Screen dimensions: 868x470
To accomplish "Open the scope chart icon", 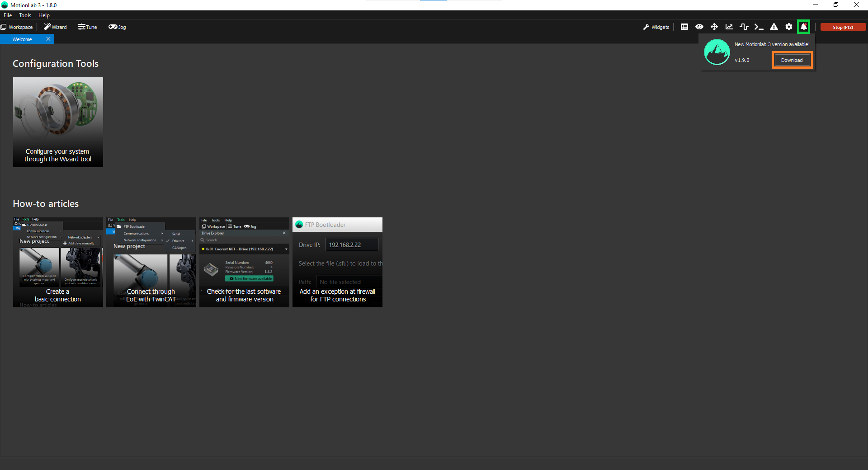I will [729, 27].
